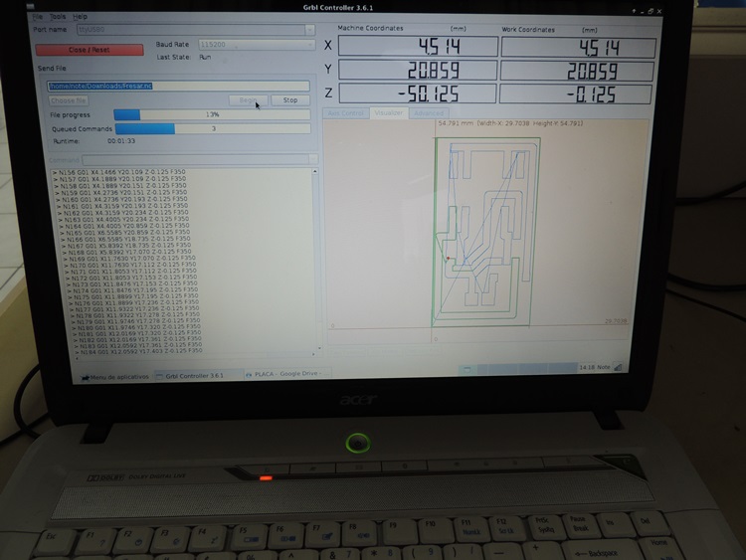Click the File progress bar
The width and height of the screenshot is (746, 560).
click(213, 114)
